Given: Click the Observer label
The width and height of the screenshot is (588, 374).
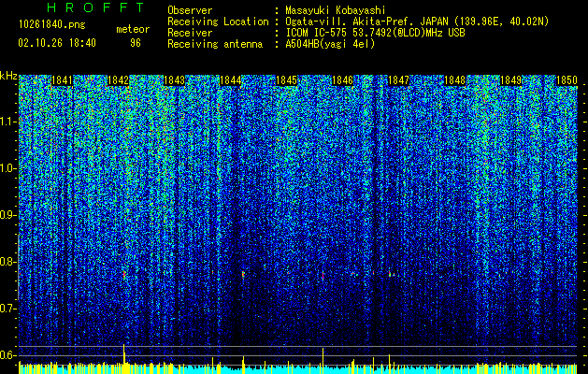Looking at the screenshot, I should 190,10.
